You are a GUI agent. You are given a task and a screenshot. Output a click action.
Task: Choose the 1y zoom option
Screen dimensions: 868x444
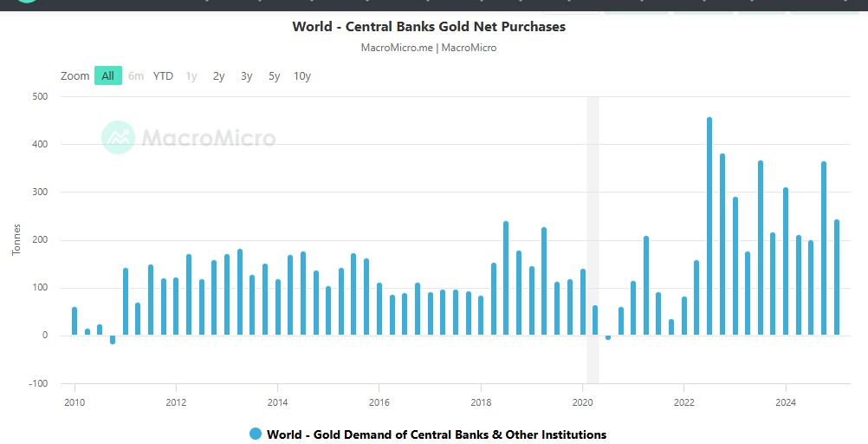click(x=191, y=76)
